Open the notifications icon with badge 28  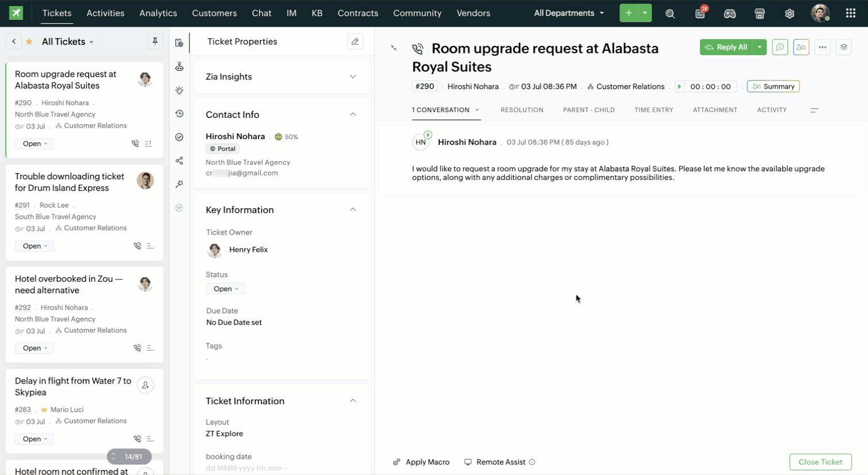(x=700, y=13)
